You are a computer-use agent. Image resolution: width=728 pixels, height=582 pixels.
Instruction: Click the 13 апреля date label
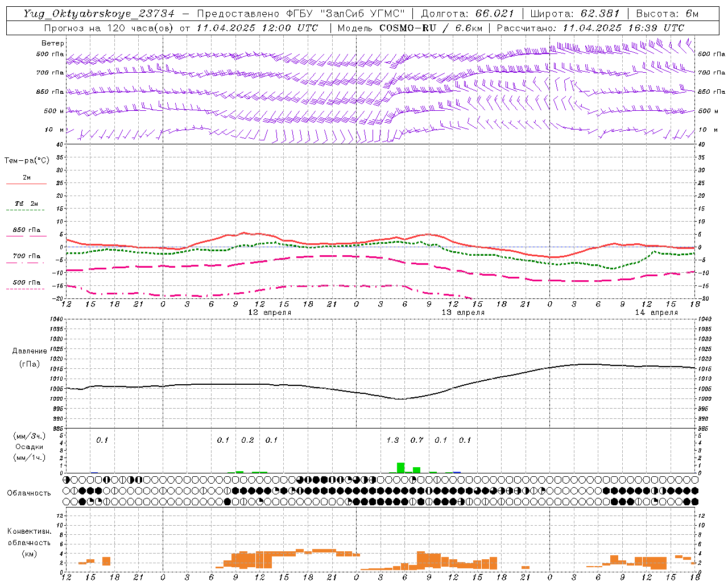(x=463, y=313)
